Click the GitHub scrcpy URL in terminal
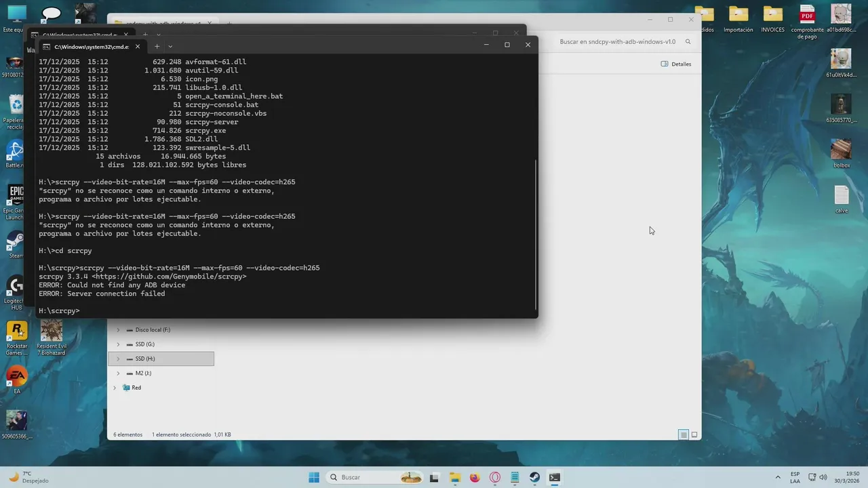Viewport: 868px width, 488px height. (x=169, y=277)
